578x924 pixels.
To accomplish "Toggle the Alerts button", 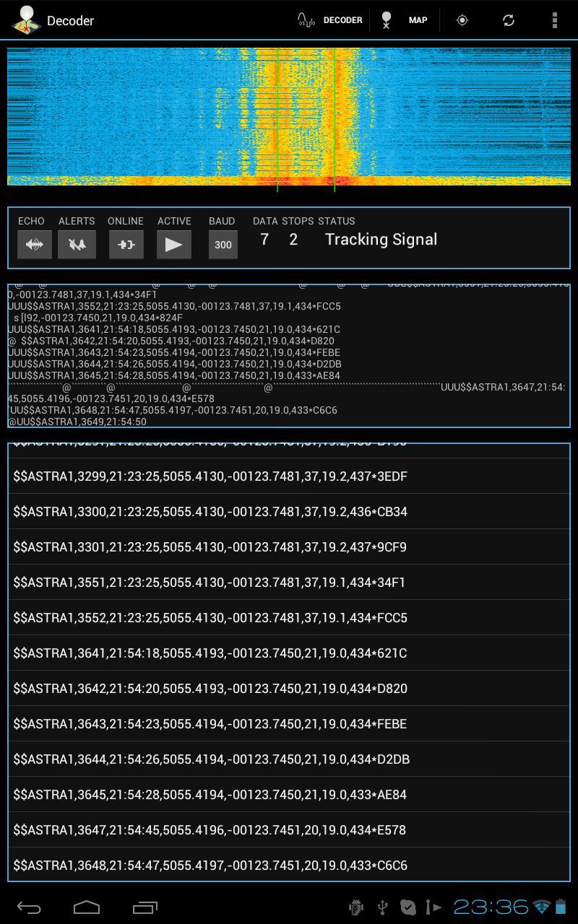I will pos(77,245).
